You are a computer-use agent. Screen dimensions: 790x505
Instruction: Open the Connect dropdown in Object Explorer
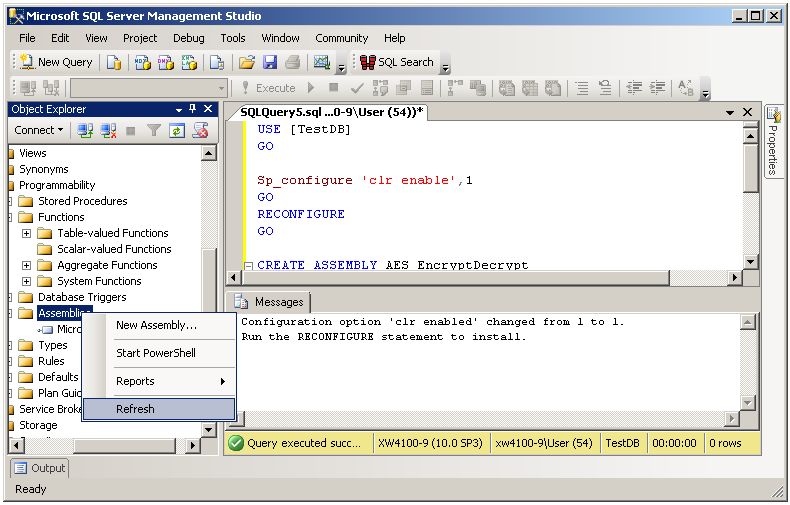(38, 130)
